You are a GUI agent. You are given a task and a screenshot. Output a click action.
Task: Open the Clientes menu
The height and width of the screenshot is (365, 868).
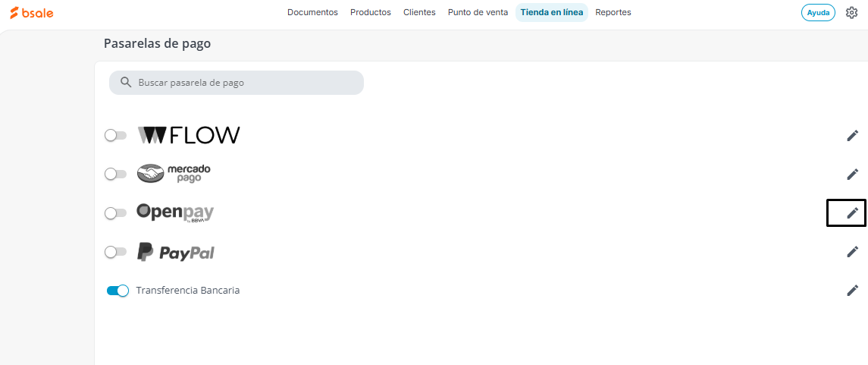pos(419,12)
